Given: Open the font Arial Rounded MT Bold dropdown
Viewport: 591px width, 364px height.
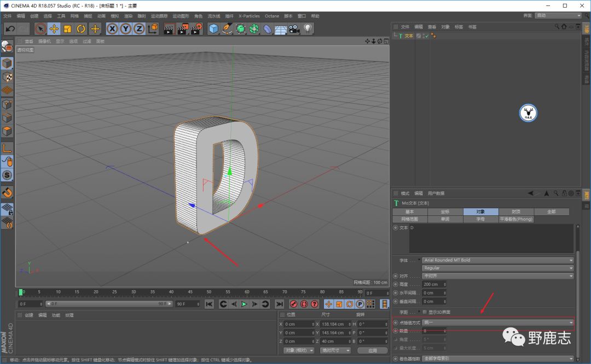Looking at the screenshot, I should pyautogui.click(x=497, y=260).
